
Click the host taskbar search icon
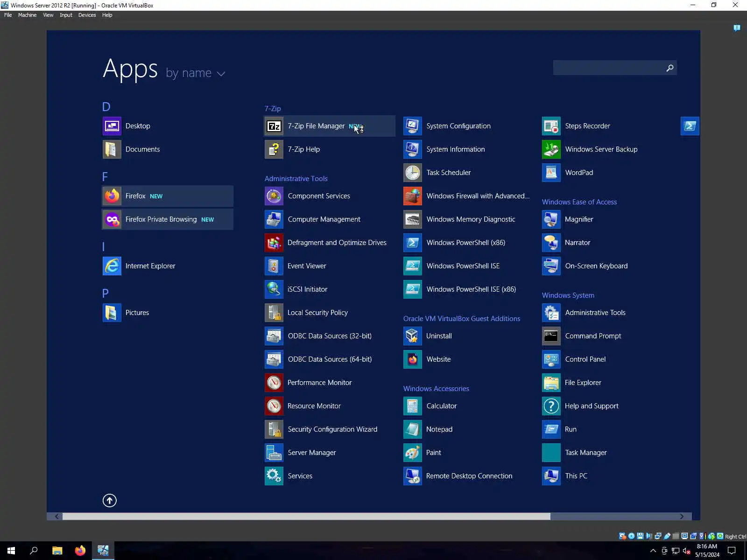pos(34,551)
